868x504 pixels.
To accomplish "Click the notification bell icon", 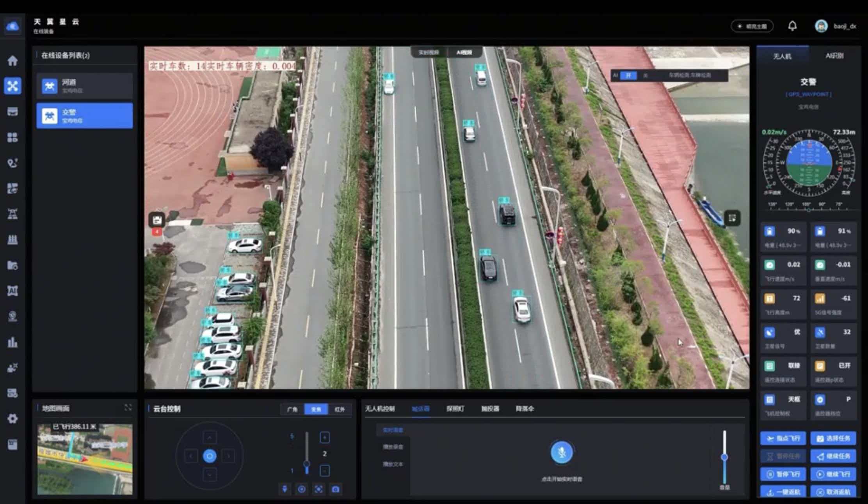I will tap(792, 26).
